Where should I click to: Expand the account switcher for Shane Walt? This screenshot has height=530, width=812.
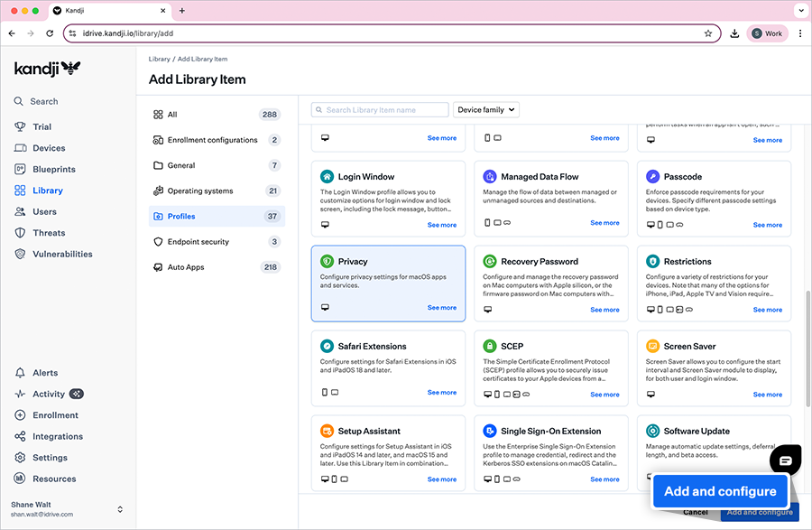[120, 510]
